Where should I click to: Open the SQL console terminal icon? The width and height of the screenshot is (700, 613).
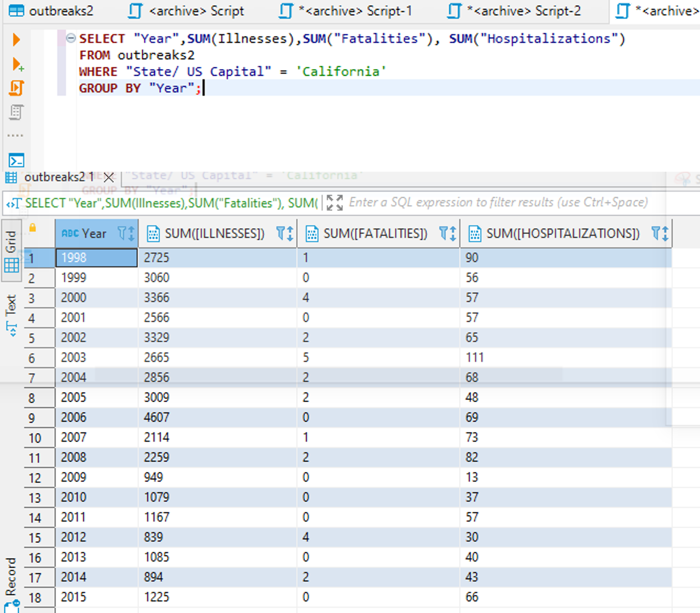pos(16,160)
